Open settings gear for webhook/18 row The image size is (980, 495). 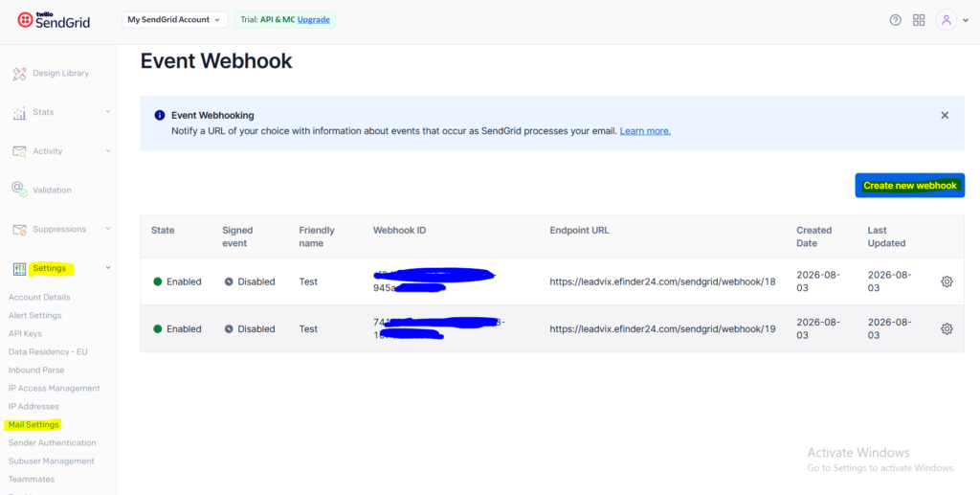coord(947,281)
